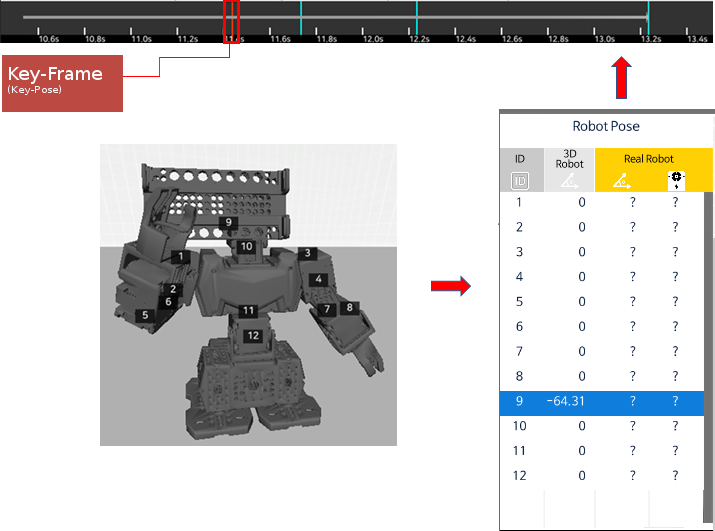This screenshot has width=715, height=531.
Task: Click the -64.31 value of joint 9
Action: coord(565,402)
